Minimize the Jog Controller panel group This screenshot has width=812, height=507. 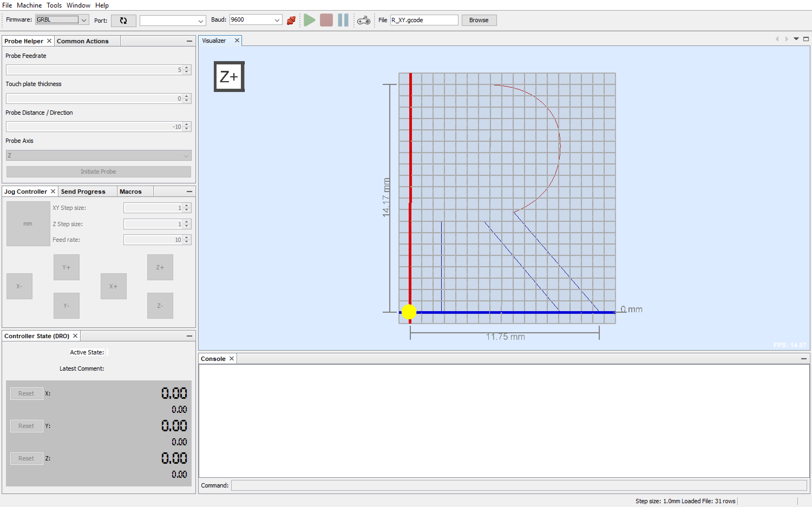pos(189,192)
